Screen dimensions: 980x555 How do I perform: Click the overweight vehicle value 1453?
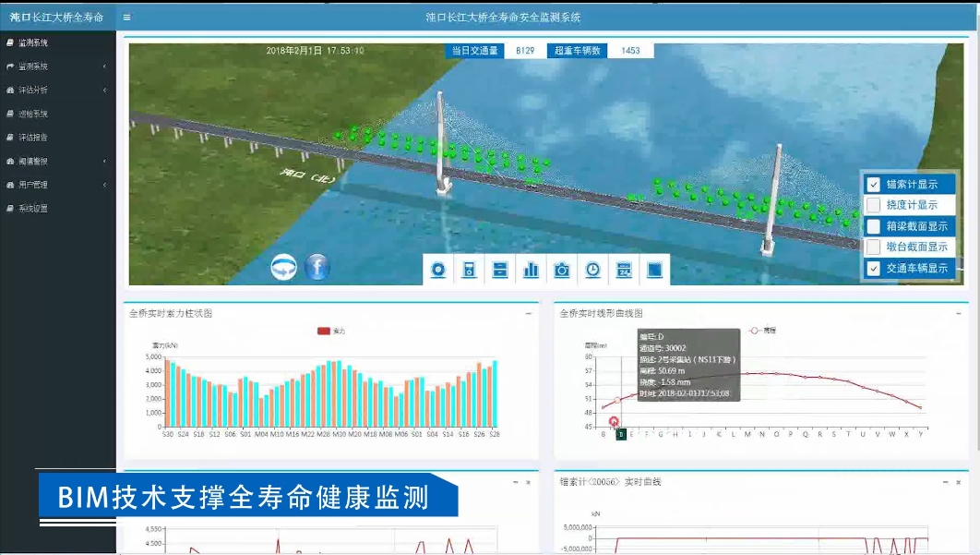tap(630, 51)
